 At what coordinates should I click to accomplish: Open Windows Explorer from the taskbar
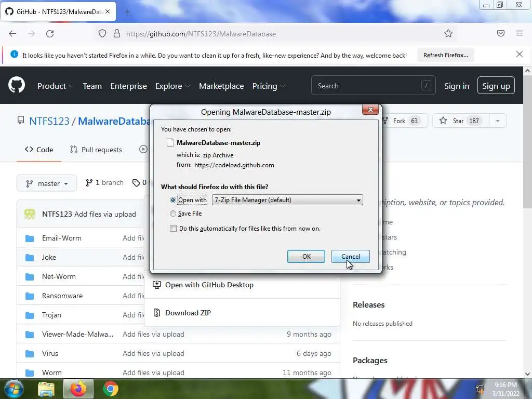46,390
